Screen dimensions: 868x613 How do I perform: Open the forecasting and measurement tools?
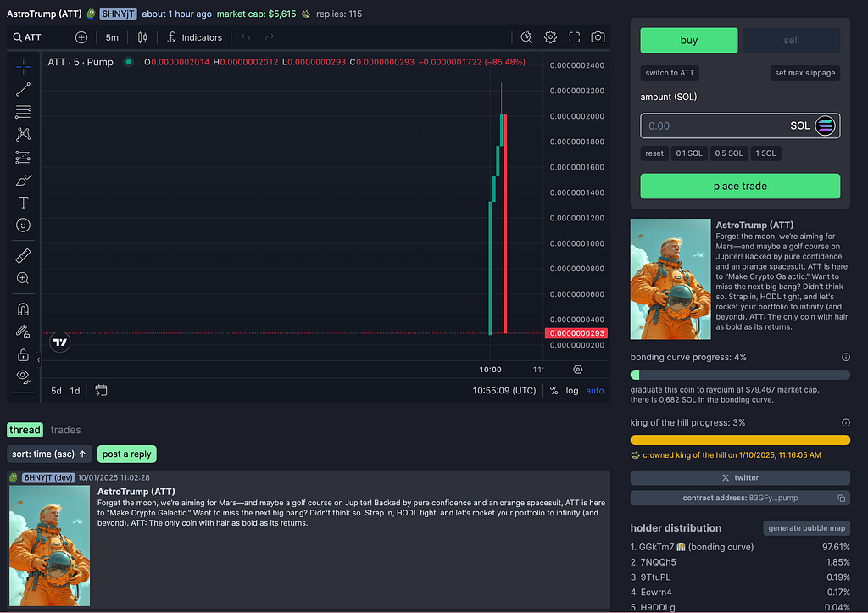click(x=23, y=157)
